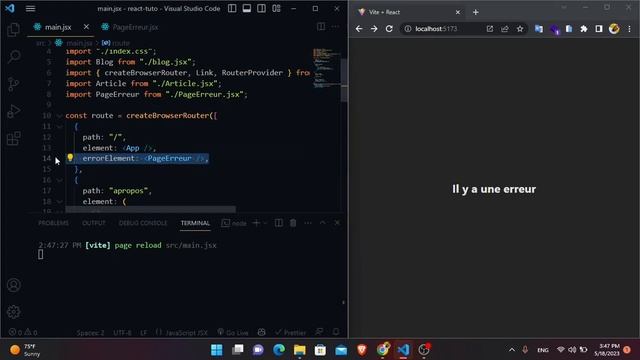Open the VS Code hamburger menu
This screenshot has width=640, height=360.
pos(30,8)
